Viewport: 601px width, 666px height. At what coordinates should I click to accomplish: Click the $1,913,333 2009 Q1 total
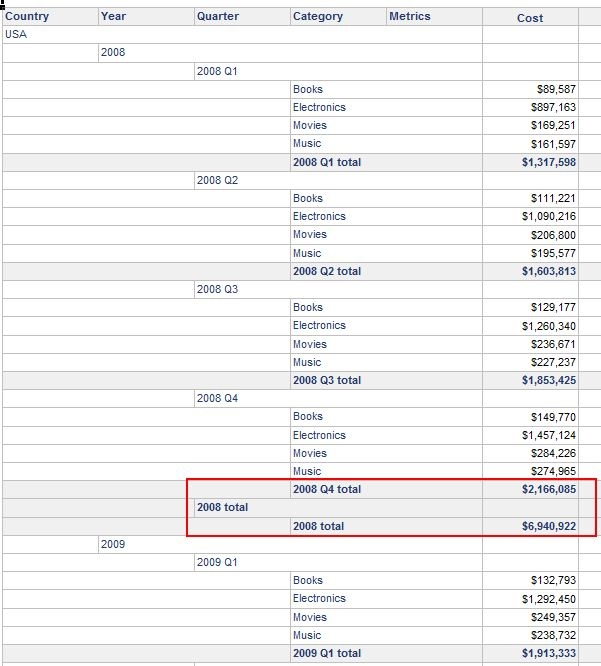point(549,653)
